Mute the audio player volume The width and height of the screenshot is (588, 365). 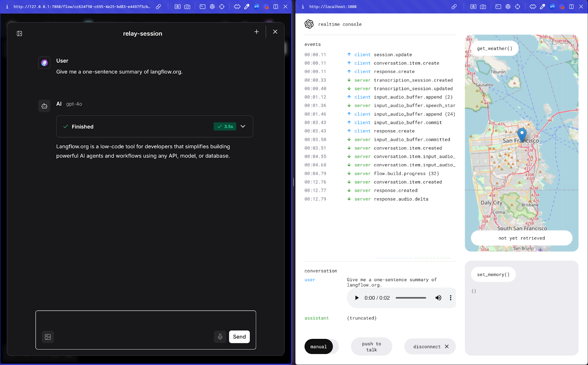click(x=438, y=298)
